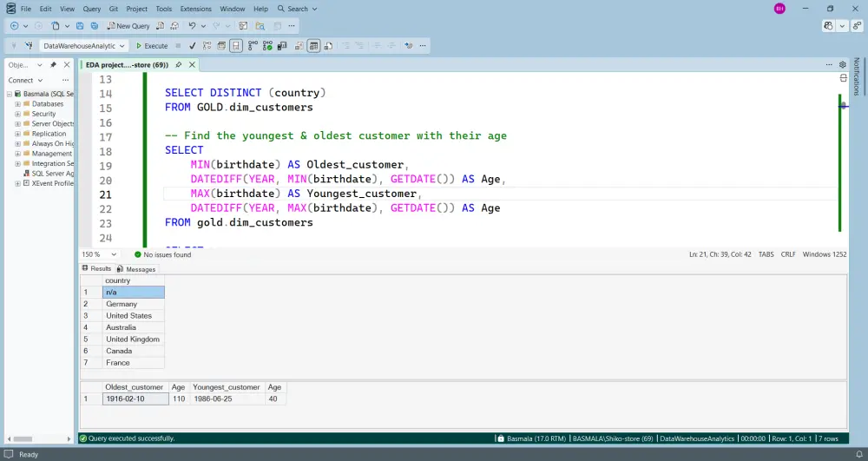Open the Notifications side tab
Image resolution: width=868 pixels, height=461 pixels.
[x=857, y=76]
